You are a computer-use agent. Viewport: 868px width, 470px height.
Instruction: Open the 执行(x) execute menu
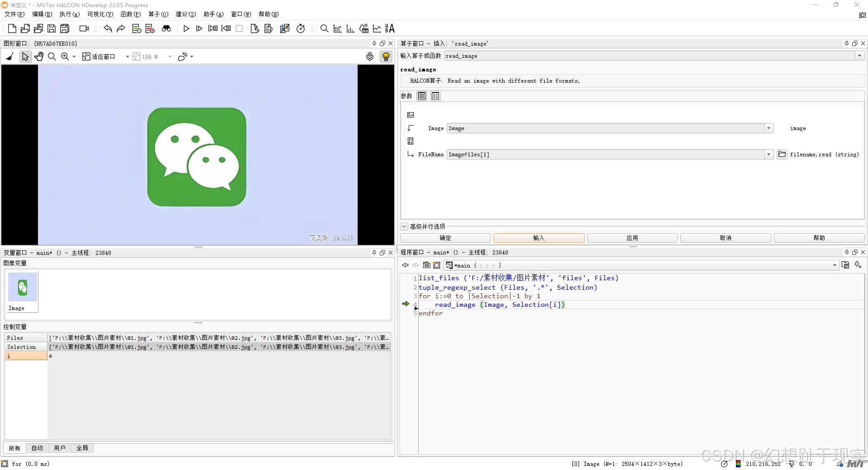(70, 14)
